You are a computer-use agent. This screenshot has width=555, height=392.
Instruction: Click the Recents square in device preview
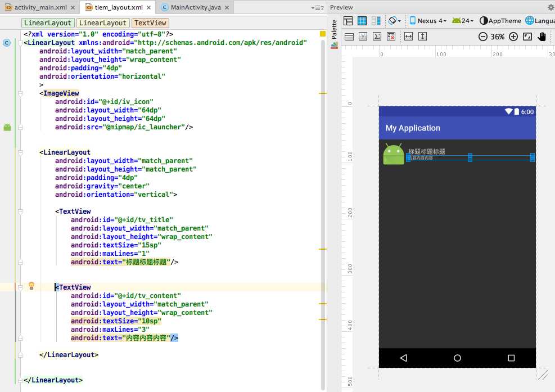(x=511, y=358)
